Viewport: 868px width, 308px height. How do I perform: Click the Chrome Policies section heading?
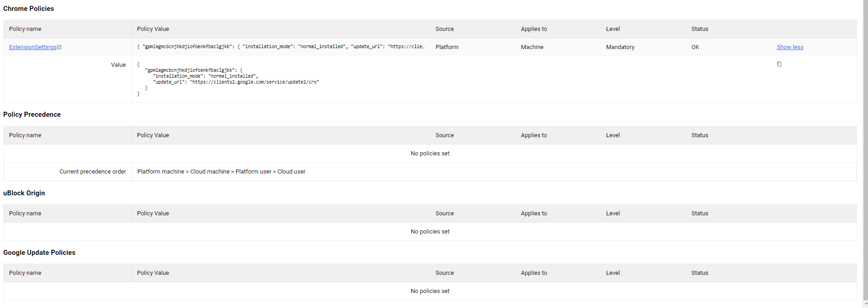coord(29,9)
